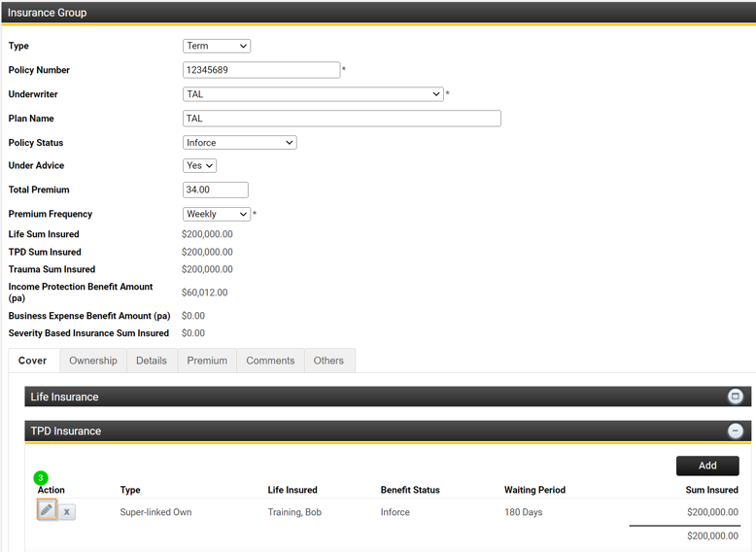Collapse the TPD Insurance section
The width and height of the screenshot is (756, 552).
coord(735,431)
